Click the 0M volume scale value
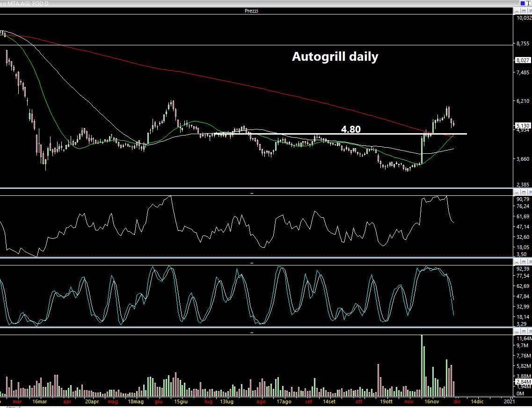This screenshot has height=408, width=532. [520, 394]
